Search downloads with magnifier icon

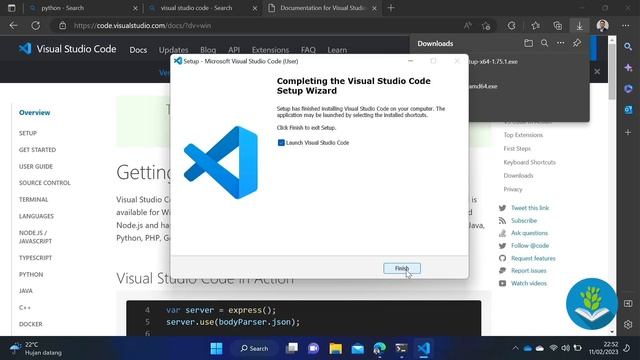coord(544,43)
